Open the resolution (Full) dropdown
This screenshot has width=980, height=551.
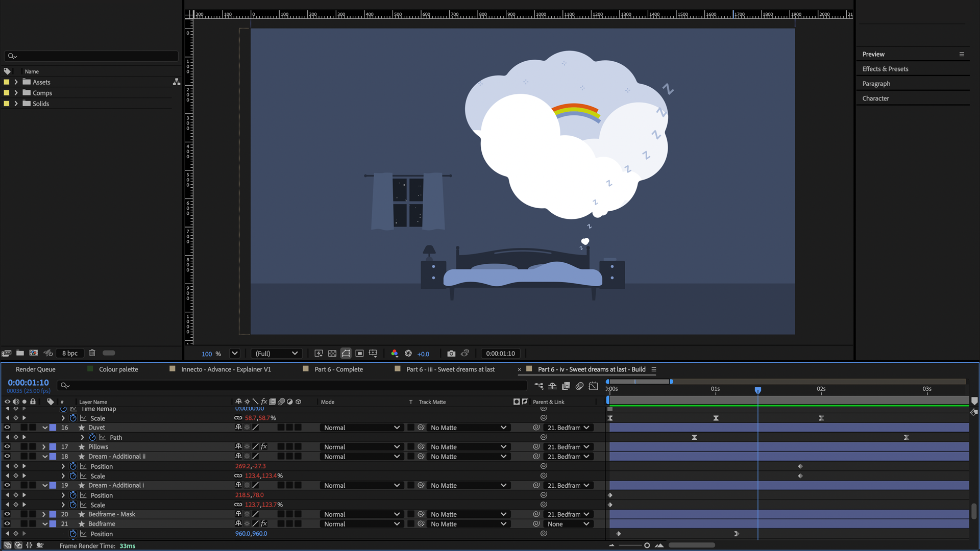pos(276,354)
